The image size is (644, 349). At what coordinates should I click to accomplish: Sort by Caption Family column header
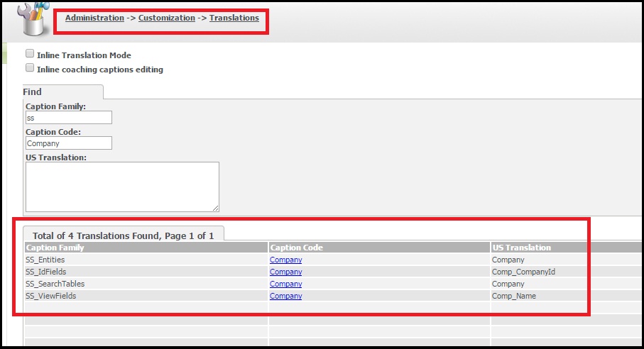point(146,248)
